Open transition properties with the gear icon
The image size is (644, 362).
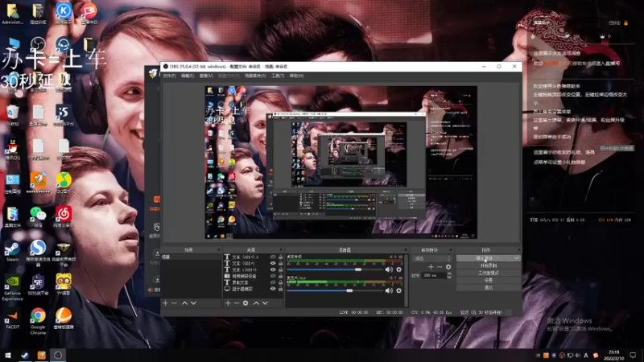(448, 267)
